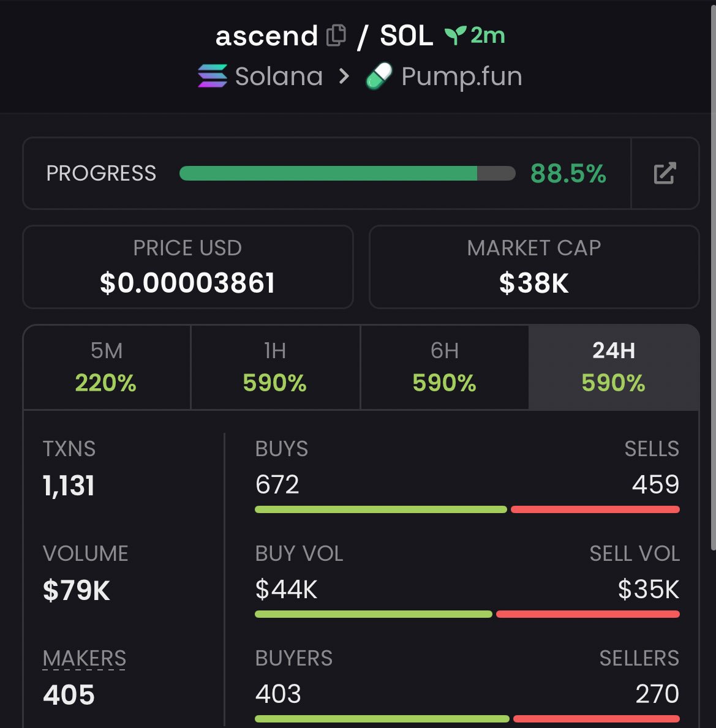Select the 6H timeframe tab
Viewport: 716px width, 728px height.
point(444,367)
